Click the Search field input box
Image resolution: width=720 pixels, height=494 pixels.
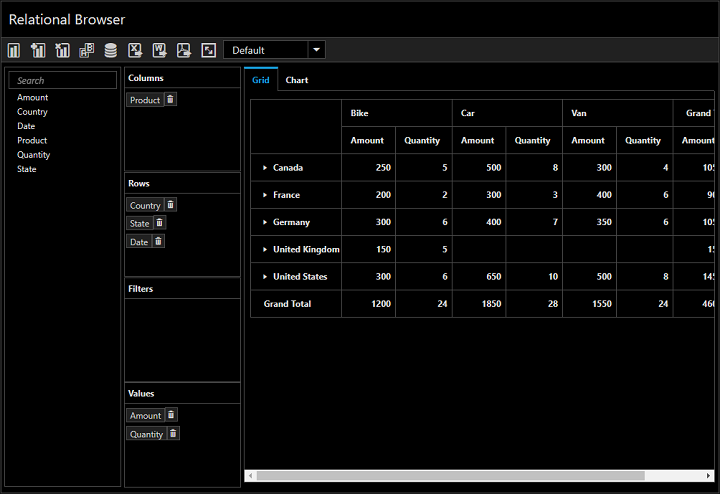(x=64, y=81)
